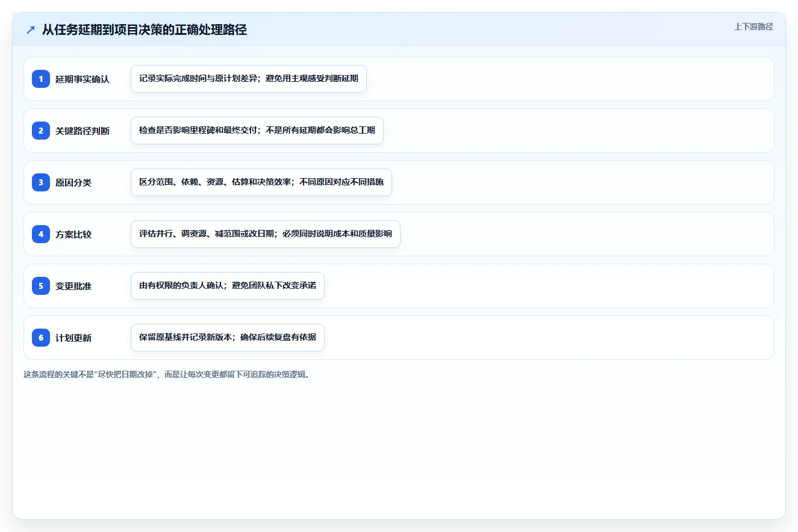The image size is (798, 532).
Task: Click the chip 评估并行、调资源、减范围或改日期
Action: pos(266,234)
